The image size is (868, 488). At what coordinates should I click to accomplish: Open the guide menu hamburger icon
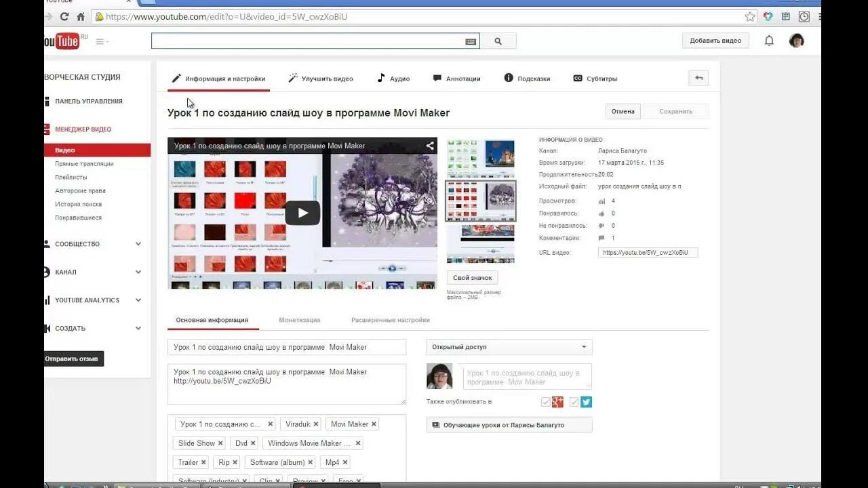click(102, 41)
